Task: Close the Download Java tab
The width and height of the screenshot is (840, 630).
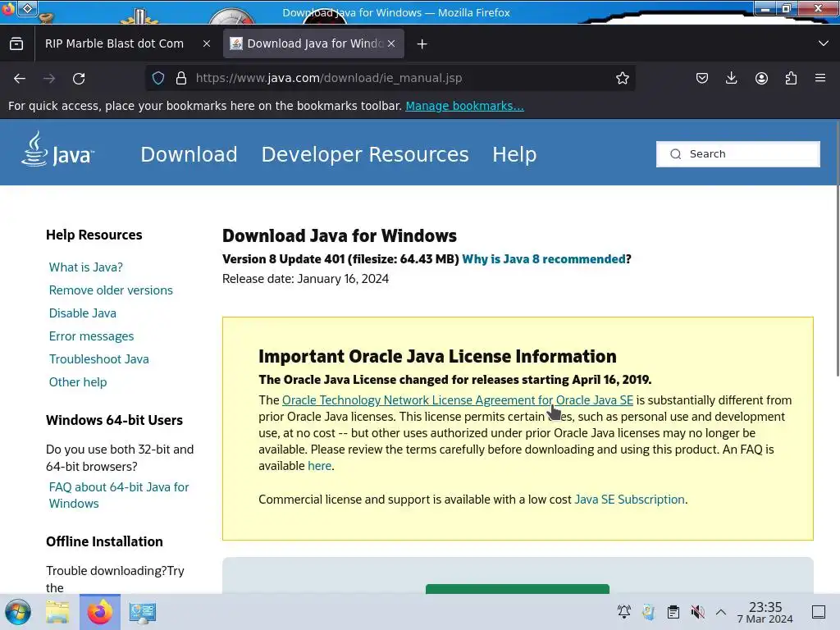Action: coord(391,44)
